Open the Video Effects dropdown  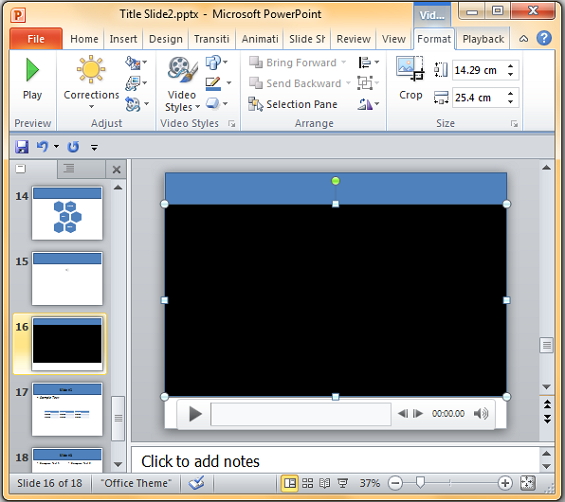[x=217, y=104]
